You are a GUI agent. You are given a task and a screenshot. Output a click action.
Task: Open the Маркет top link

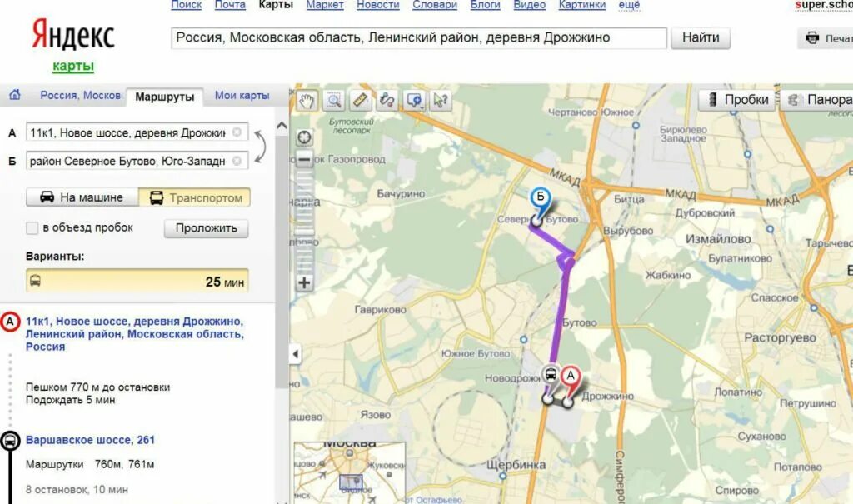click(x=325, y=5)
